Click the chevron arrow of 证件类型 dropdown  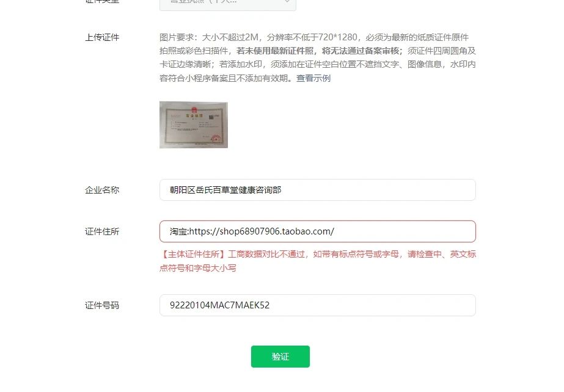[287, 1]
